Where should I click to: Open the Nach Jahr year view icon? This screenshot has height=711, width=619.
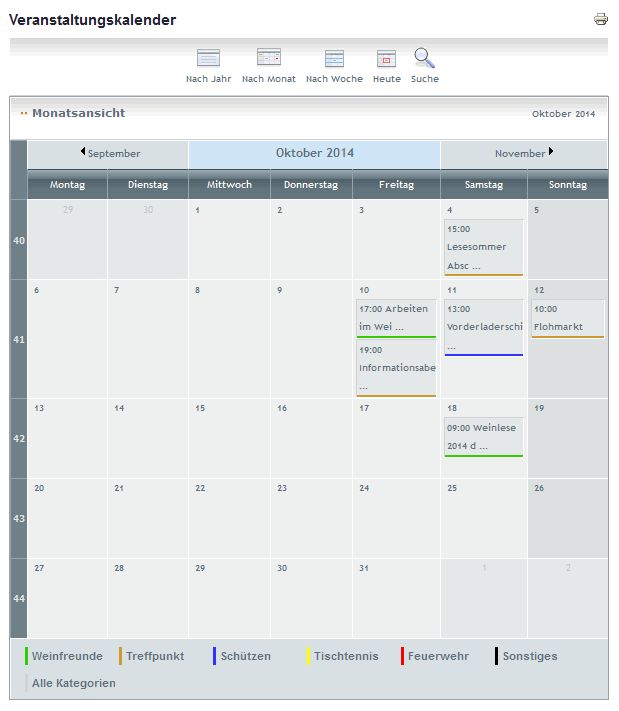coord(208,58)
